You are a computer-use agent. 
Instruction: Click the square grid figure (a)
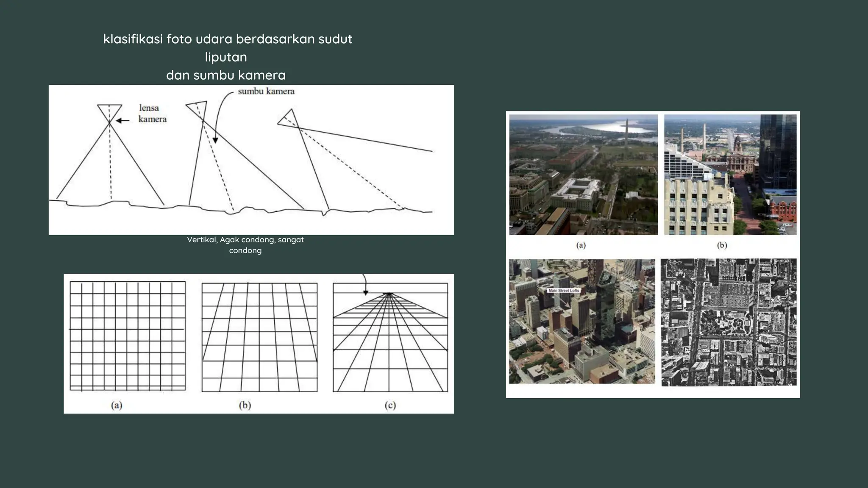(x=128, y=335)
